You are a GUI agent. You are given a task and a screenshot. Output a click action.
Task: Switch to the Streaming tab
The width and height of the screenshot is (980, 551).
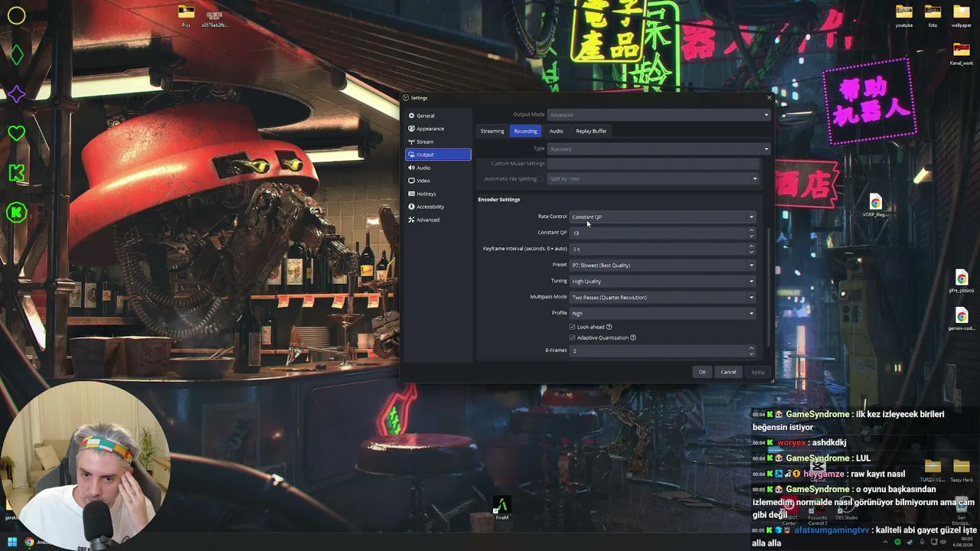[x=492, y=131]
